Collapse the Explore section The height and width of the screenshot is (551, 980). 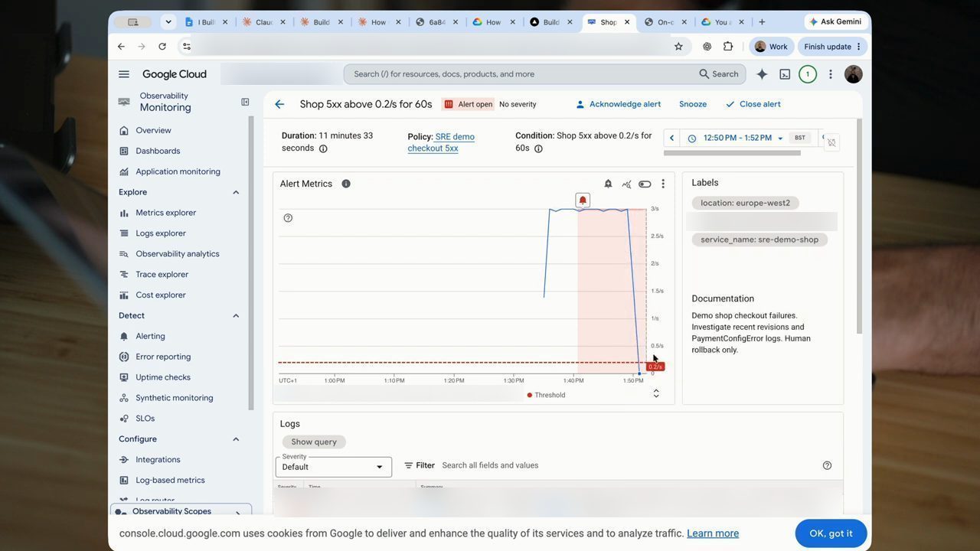pyautogui.click(x=236, y=192)
